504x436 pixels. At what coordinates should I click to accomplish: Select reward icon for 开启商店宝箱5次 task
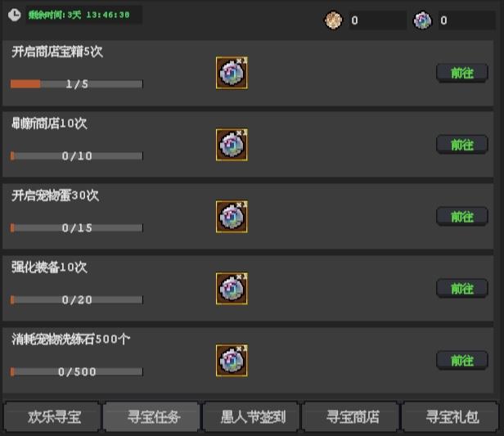pyautogui.click(x=232, y=73)
